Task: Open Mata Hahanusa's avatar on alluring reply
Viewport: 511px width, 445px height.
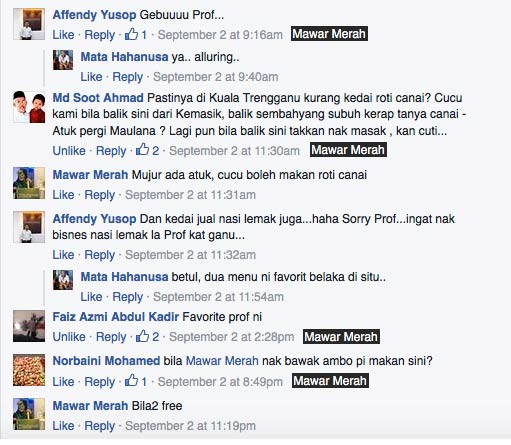Action: point(63,60)
